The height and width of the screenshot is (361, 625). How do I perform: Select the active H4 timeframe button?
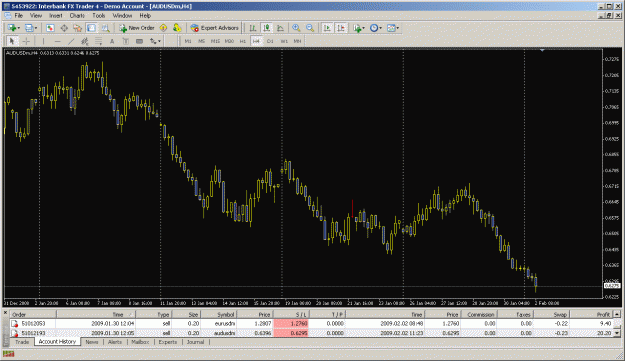tap(256, 41)
